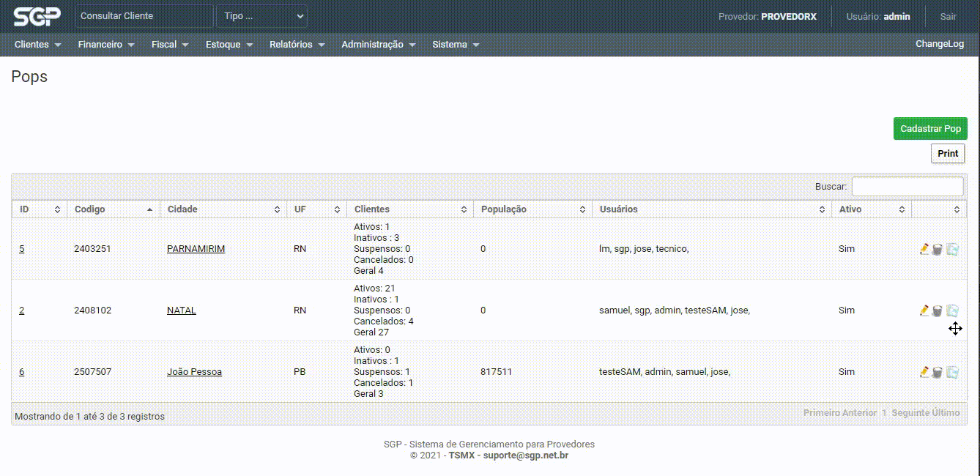Open the Clientes menu
980x476 pixels.
(37, 45)
